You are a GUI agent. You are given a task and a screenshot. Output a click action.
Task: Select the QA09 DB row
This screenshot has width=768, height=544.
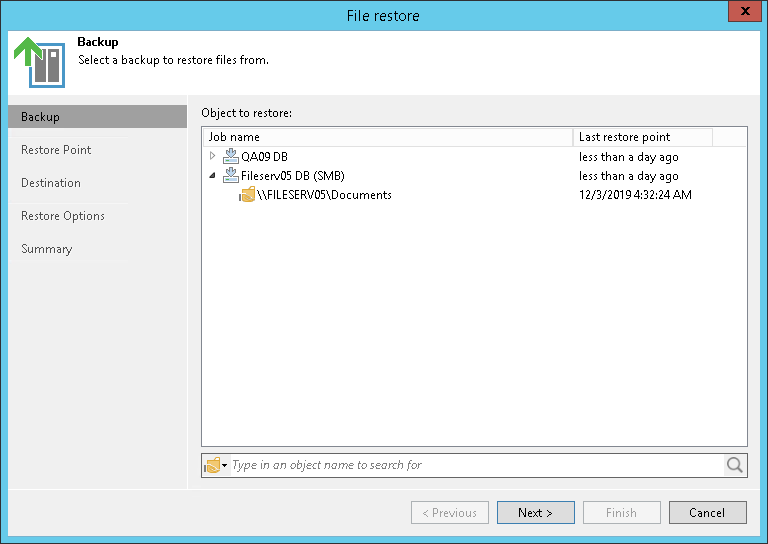(474, 157)
